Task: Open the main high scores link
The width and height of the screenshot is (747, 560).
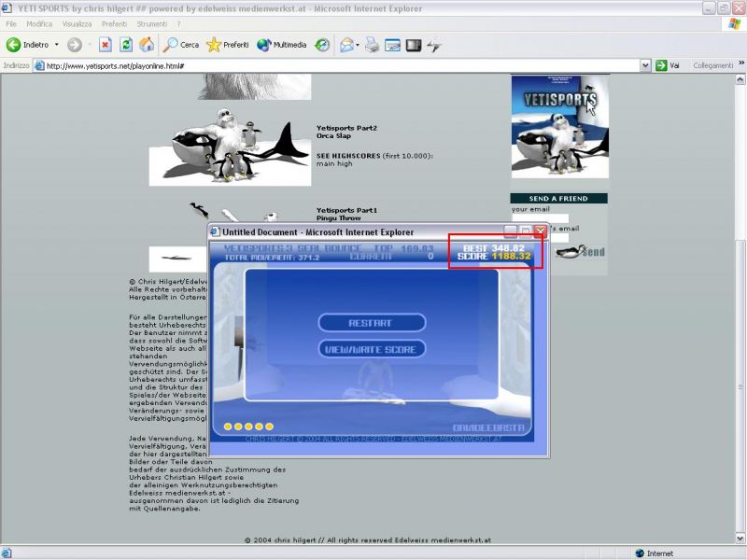Action: (x=334, y=164)
